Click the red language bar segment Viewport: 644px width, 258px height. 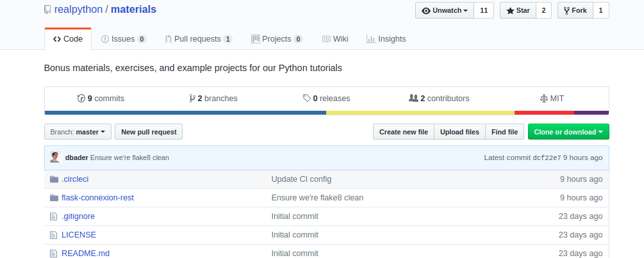[544, 113]
